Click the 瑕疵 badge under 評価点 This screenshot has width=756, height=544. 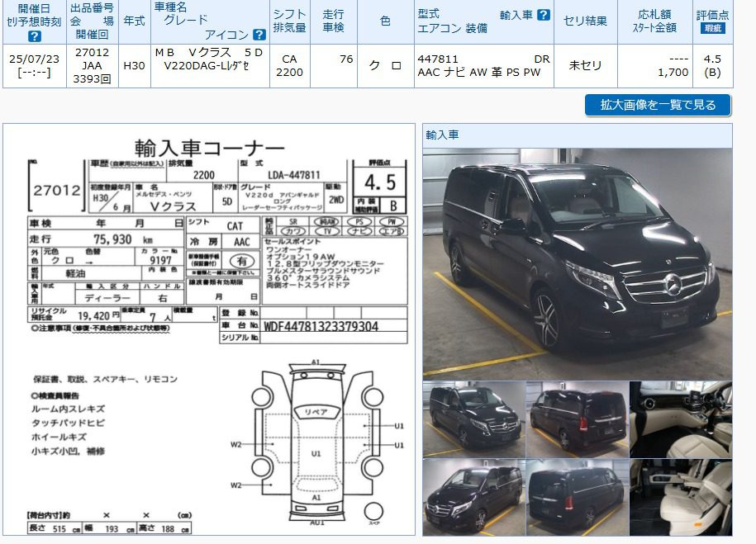tap(712, 28)
